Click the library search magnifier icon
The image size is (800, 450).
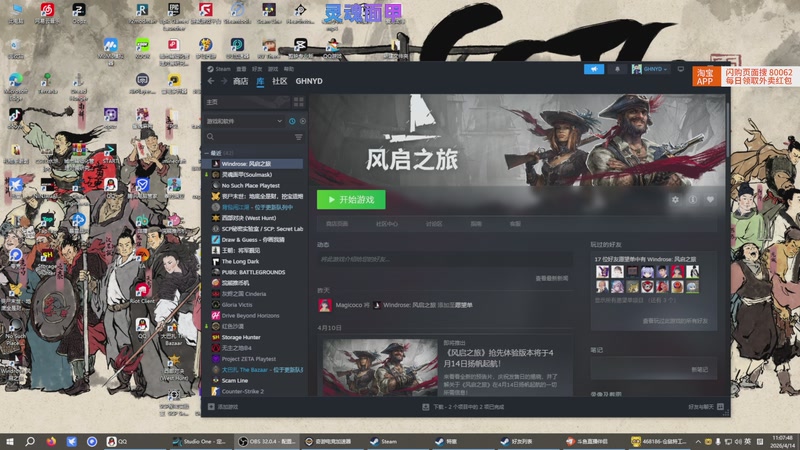pos(210,137)
